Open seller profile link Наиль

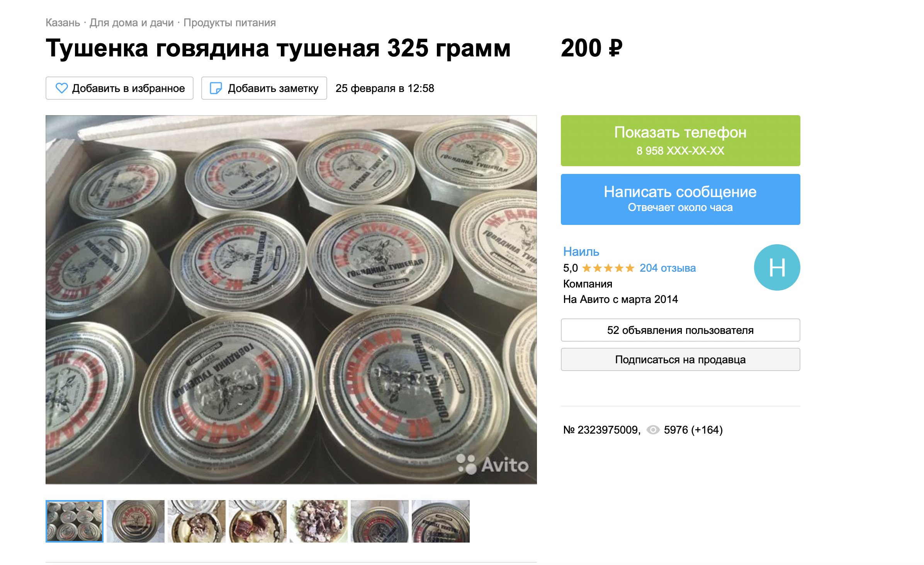(x=581, y=252)
